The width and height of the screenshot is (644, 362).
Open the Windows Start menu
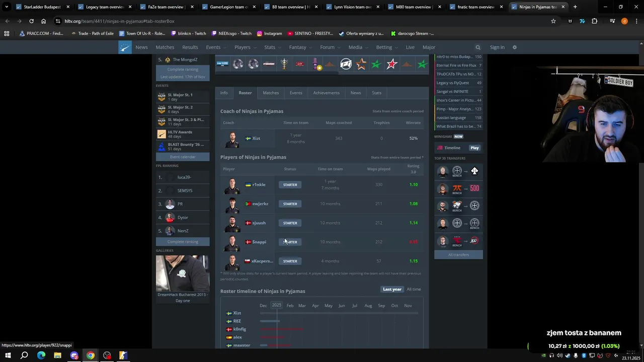click(x=8, y=355)
